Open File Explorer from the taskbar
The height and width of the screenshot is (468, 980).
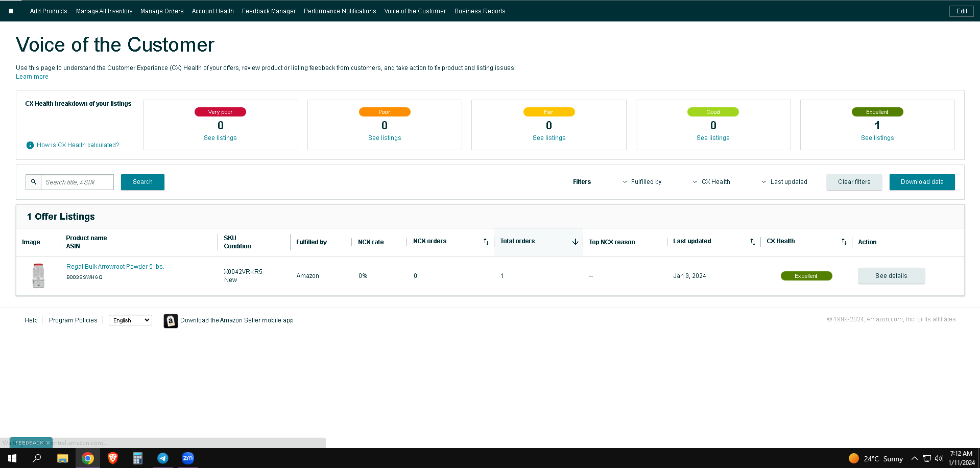pos(62,458)
